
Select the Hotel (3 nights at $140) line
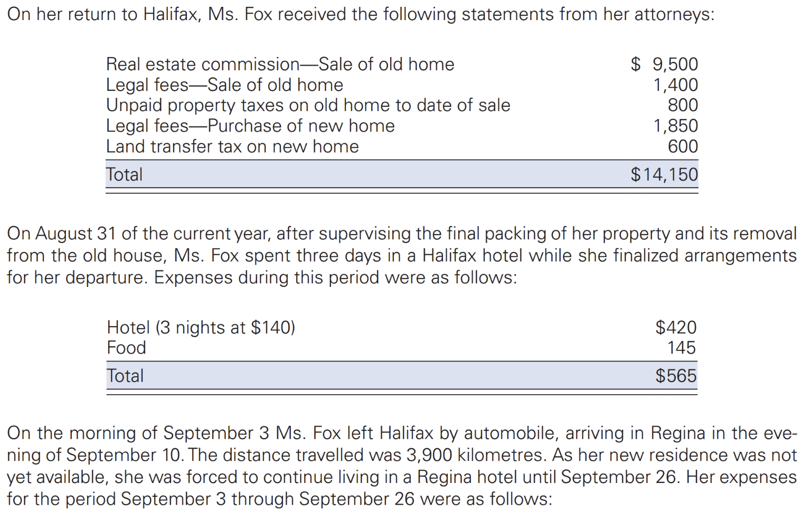coord(201,328)
